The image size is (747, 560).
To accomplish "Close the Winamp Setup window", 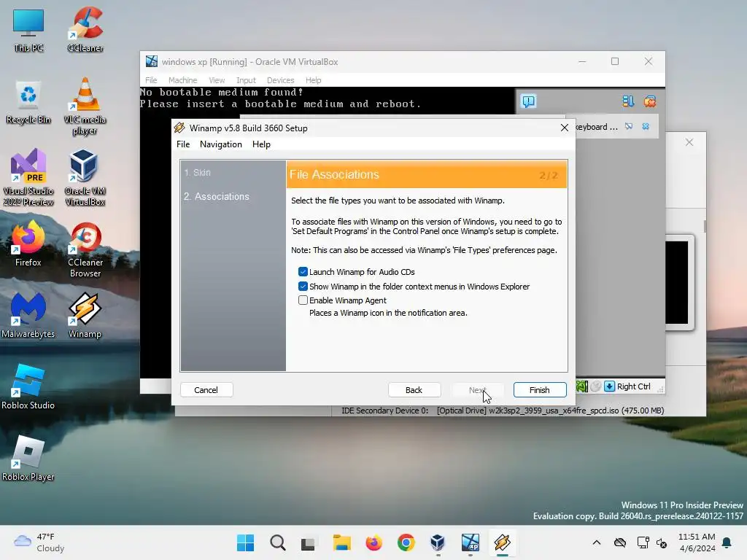I will point(565,128).
